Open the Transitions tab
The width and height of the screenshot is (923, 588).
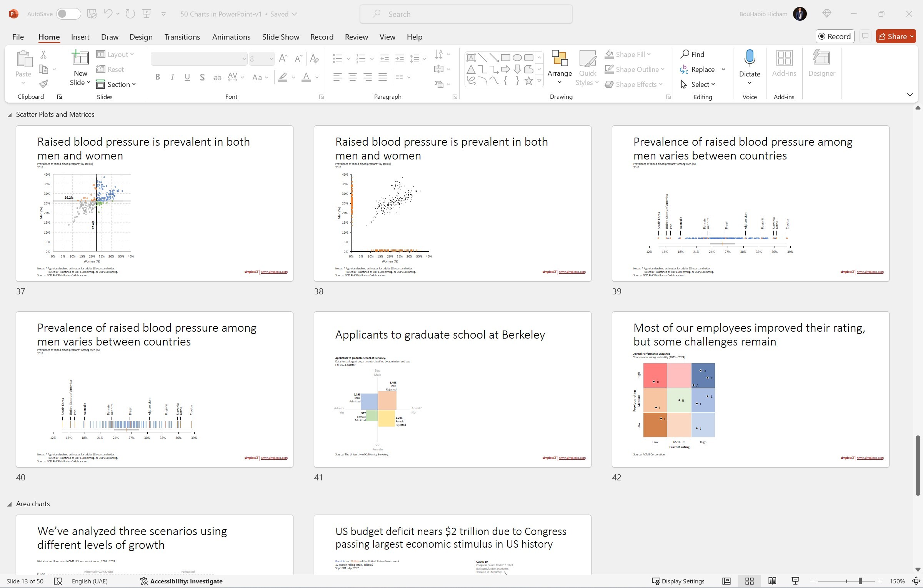(182, 37)
